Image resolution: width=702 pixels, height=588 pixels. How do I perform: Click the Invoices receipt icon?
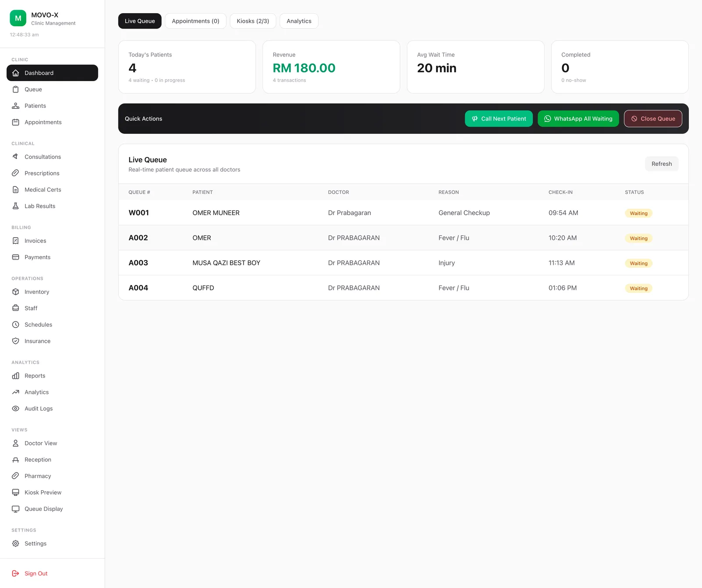[x=16, y=241]
